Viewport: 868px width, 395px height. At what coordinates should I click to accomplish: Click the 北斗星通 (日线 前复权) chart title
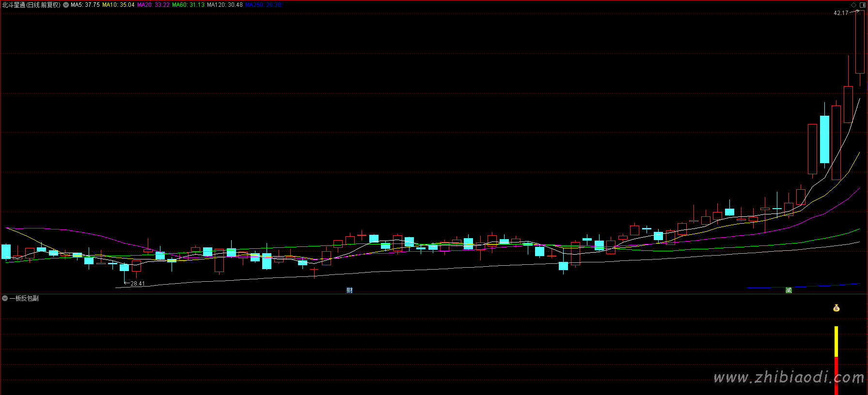coord(32,5)
